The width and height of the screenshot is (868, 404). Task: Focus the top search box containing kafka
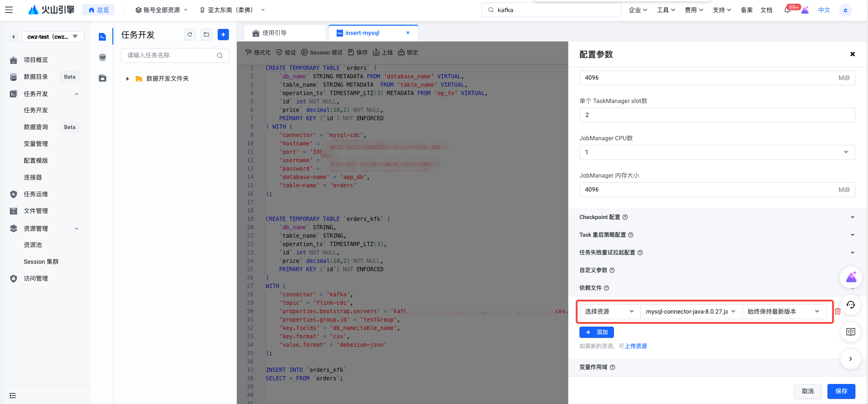coord(551,10)
